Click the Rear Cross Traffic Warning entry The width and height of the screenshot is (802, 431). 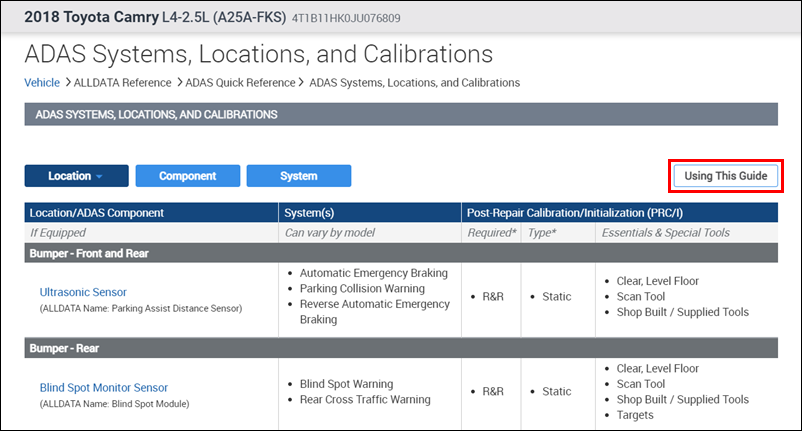[365, 399]
